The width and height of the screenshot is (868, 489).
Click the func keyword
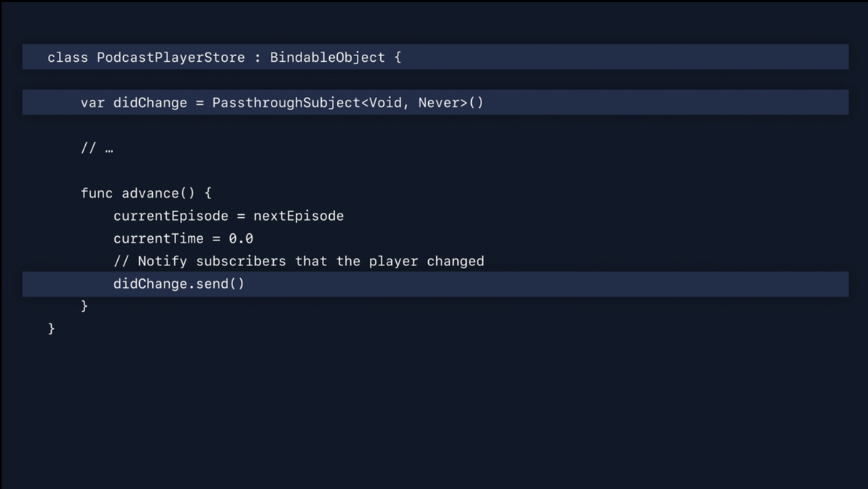click(97, 193)
